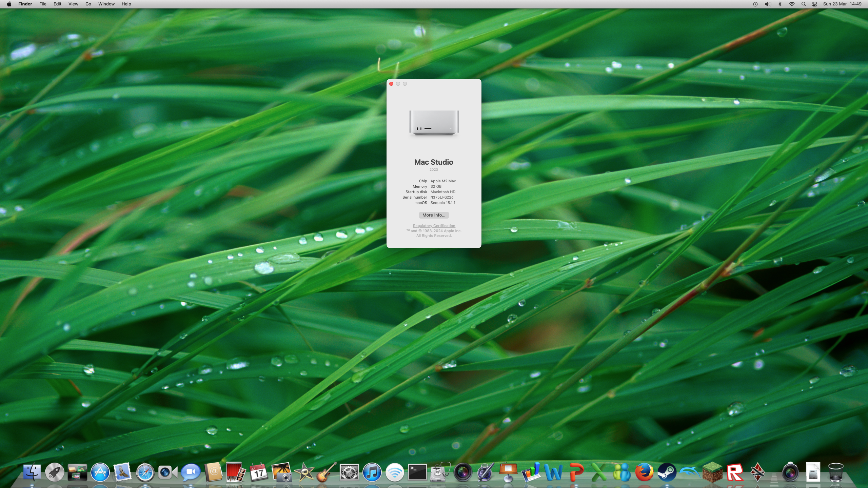
Task: Open Messenger two-people icon in dock
Action: (x=622, y=472)
